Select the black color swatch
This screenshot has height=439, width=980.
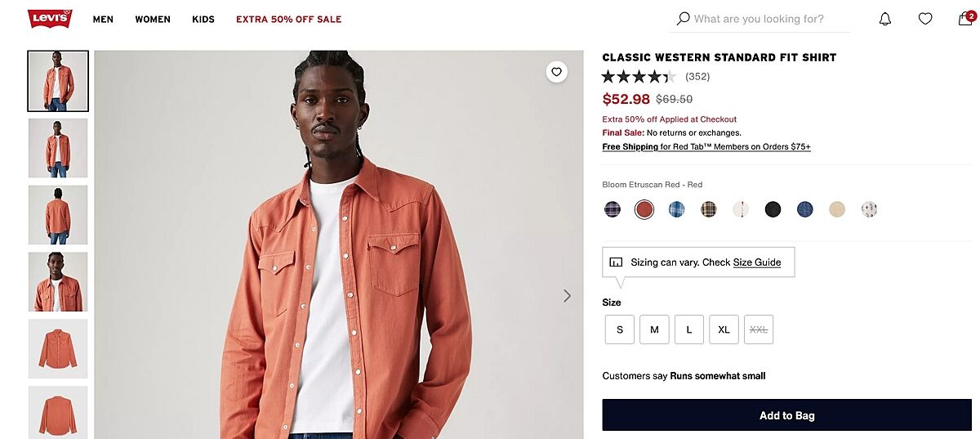[x=773, y=209]
